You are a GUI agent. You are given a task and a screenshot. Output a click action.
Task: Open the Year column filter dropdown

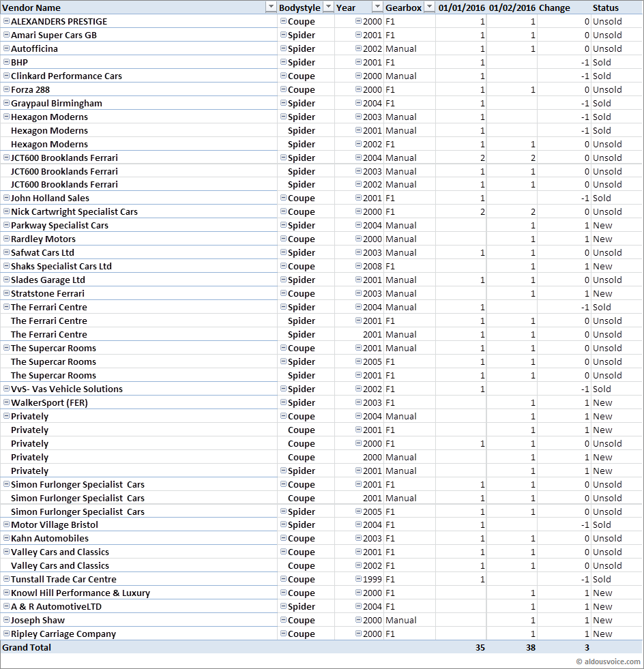pos(377,8)
